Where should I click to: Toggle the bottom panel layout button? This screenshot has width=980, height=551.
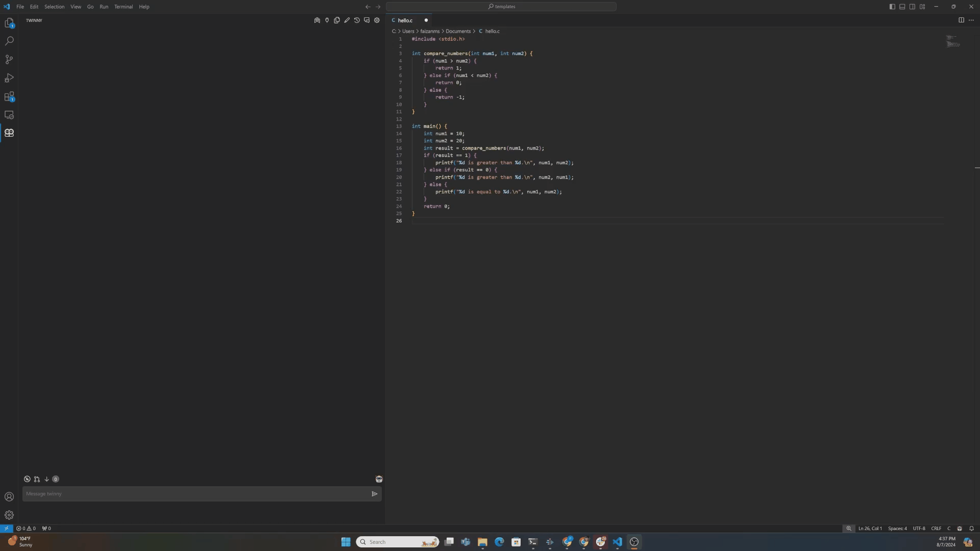point(902,7)
